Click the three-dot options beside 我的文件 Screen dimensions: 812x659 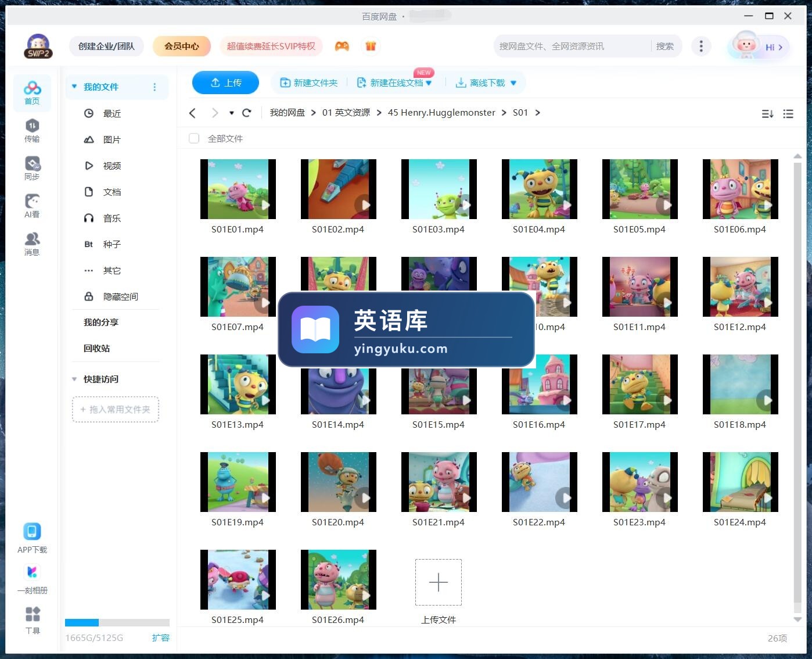coord(155,87)
